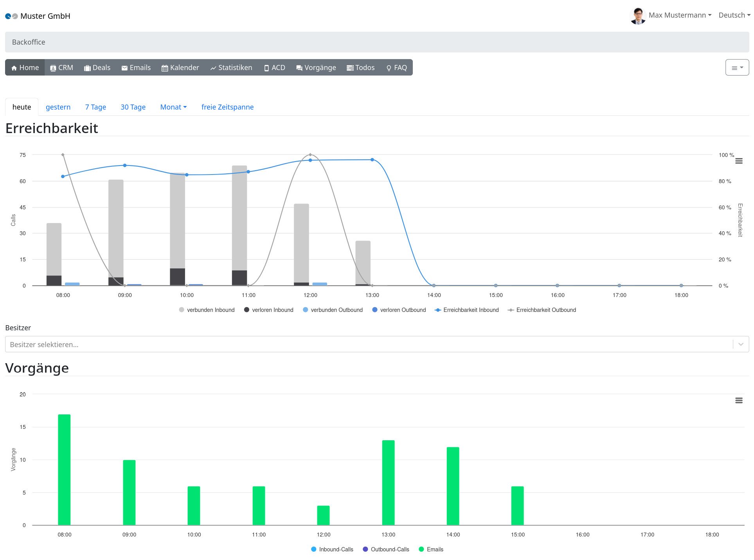This screenshot has height=560, width=754.
Task: Open the Statistiken navigation item
Action: 231,68
